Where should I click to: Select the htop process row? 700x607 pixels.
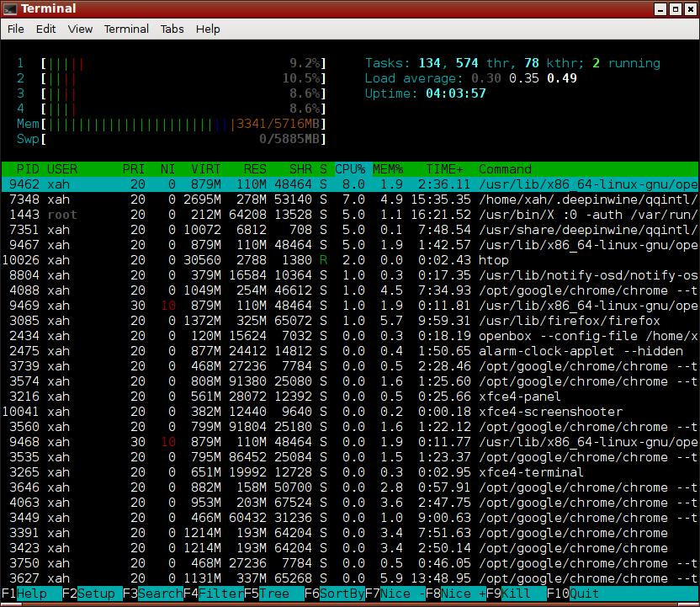tap(350, 260)
